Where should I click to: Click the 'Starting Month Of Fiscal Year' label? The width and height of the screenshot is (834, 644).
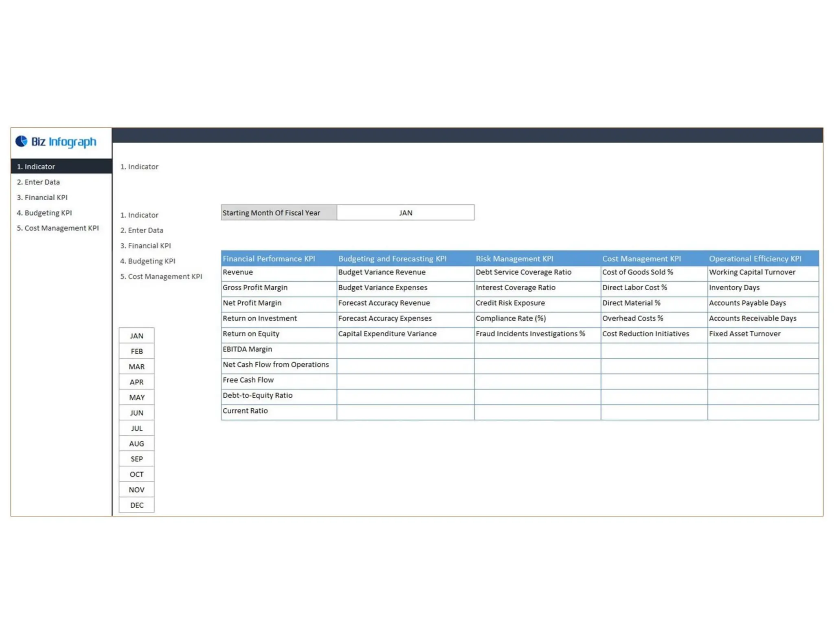pyautogui.click(x=279, y=212)
